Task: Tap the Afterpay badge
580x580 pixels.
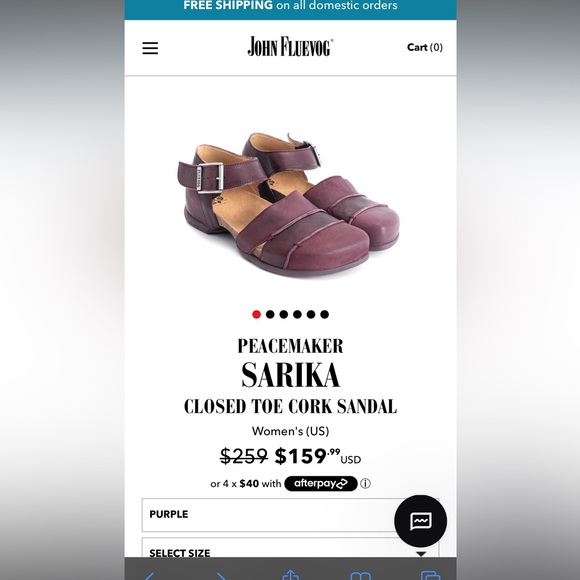Action: [321, 483]
